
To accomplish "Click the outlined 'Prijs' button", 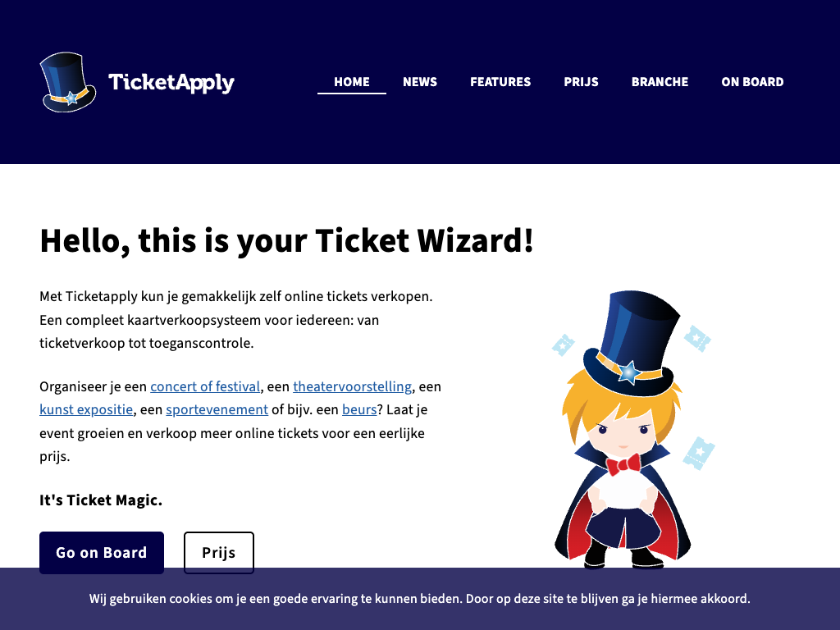I will click(218, 552).
